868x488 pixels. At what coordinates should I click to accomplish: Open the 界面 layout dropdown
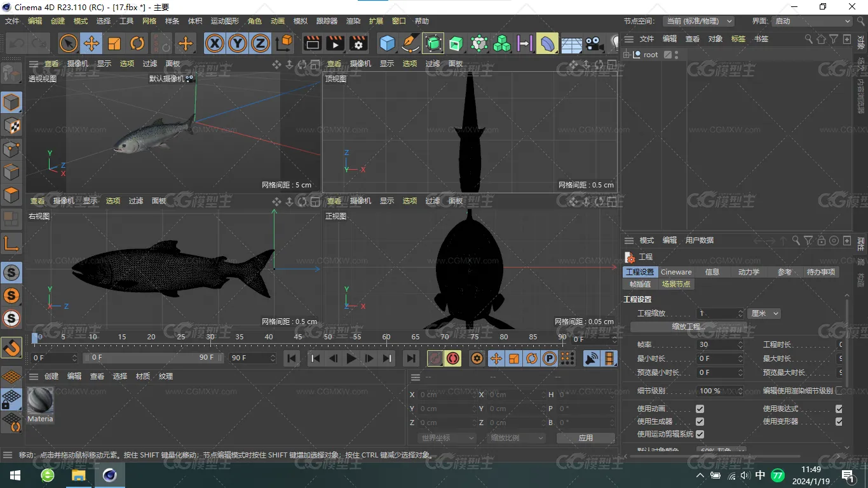(811, 21)
